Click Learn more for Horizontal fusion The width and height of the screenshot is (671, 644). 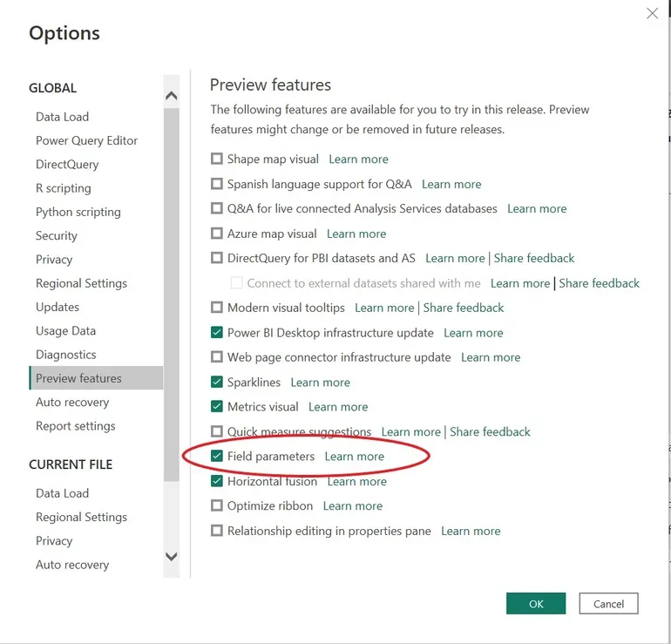click(x=357, y=481)
